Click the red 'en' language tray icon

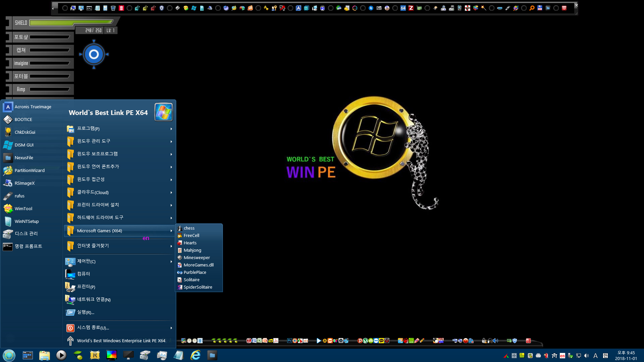(562, 356)
